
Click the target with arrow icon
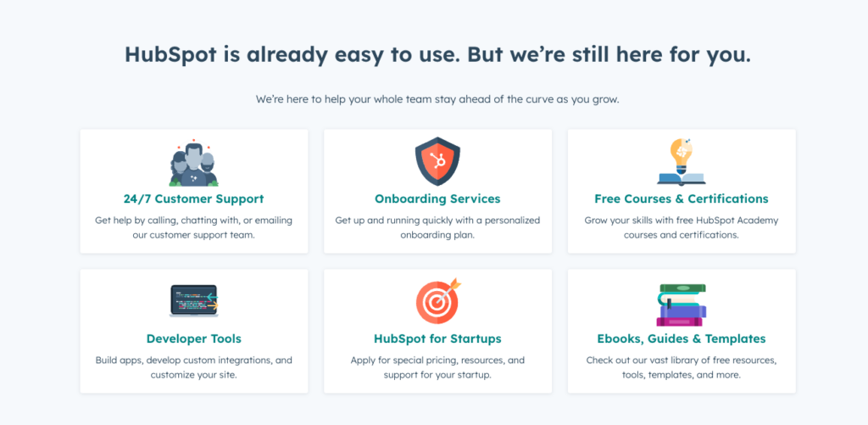pyautogui.click(x=438, y=301)
